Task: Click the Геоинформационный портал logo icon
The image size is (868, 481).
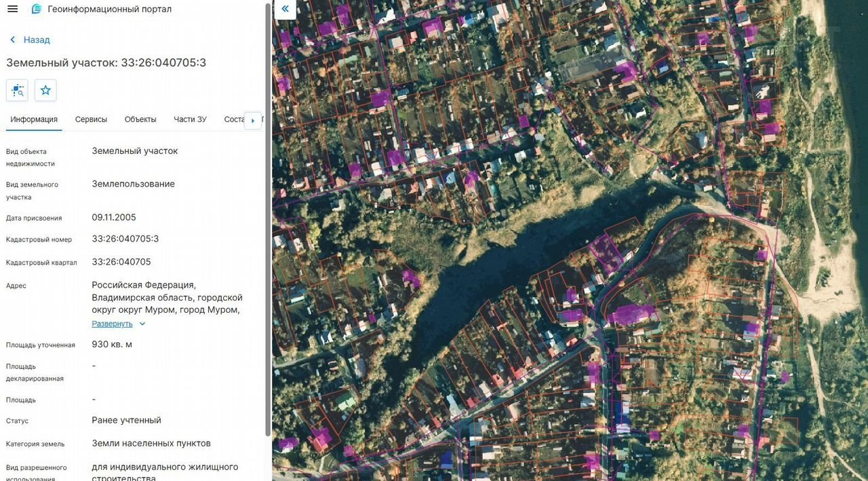Action: click(37, 9)
